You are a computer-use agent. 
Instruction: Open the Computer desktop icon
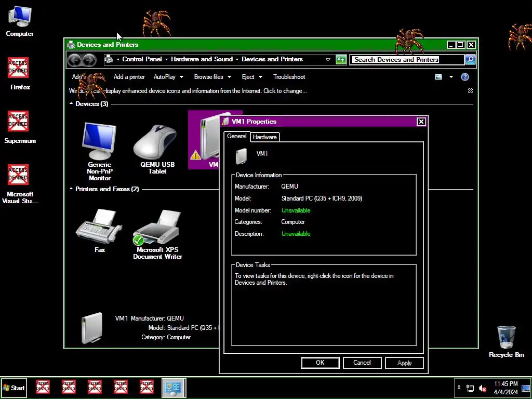20,21
